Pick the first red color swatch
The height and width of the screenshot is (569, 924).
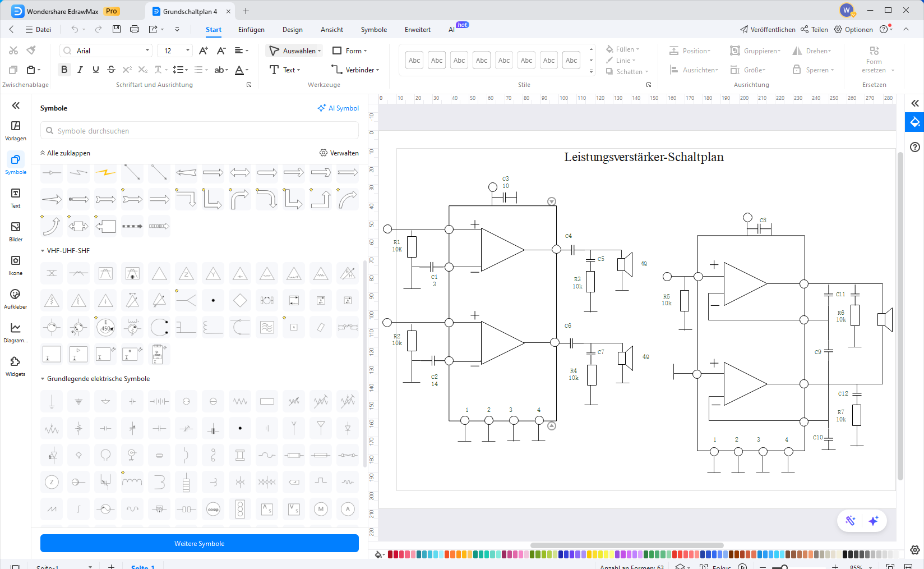click(390, 554)
